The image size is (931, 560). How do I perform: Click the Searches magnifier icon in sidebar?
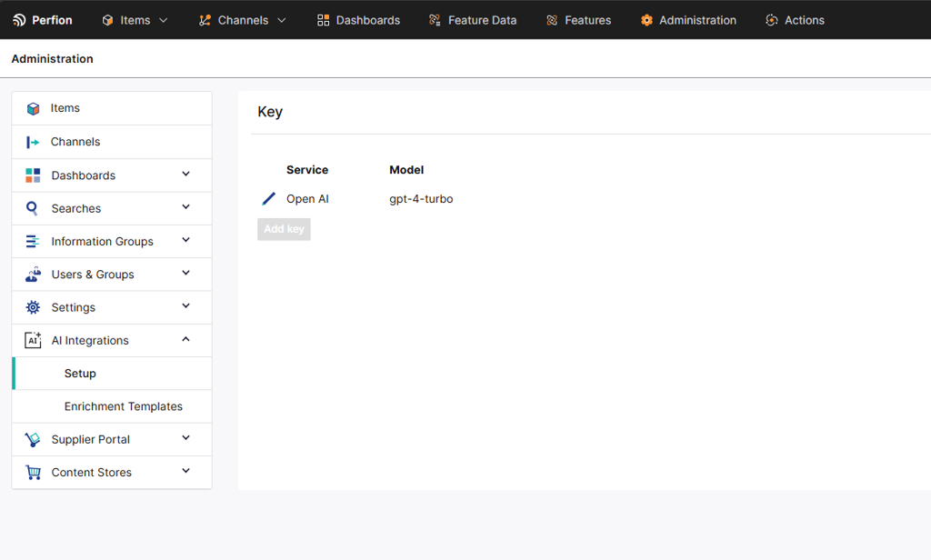[x=32, y=208]
